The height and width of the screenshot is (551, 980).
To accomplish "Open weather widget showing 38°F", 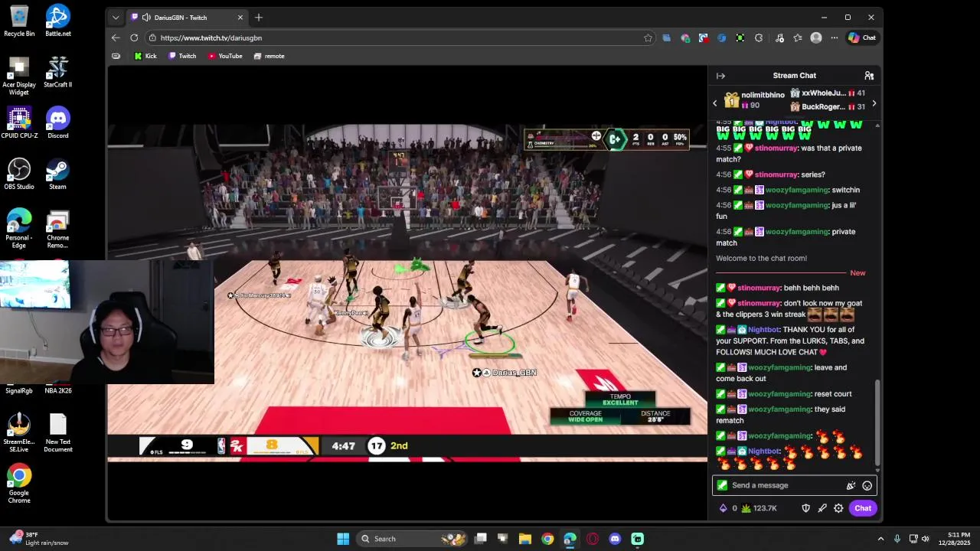I will tap(38, 539).
